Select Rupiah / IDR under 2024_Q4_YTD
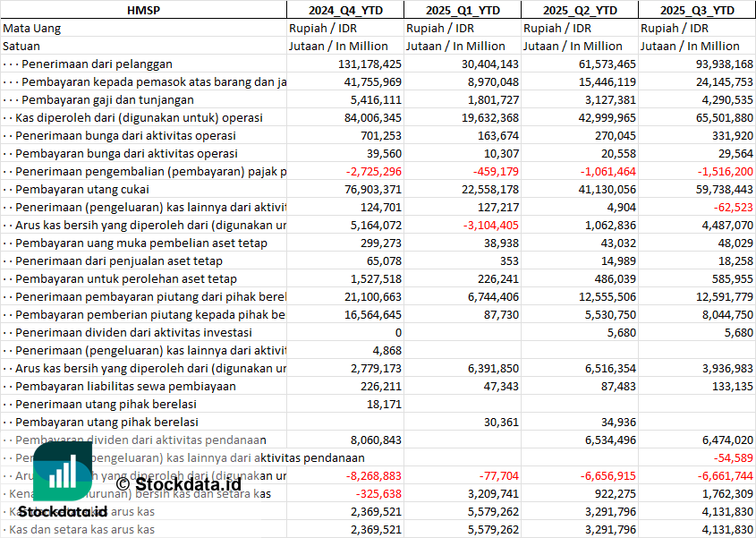The image size is (756, 538). coord(323,29)
